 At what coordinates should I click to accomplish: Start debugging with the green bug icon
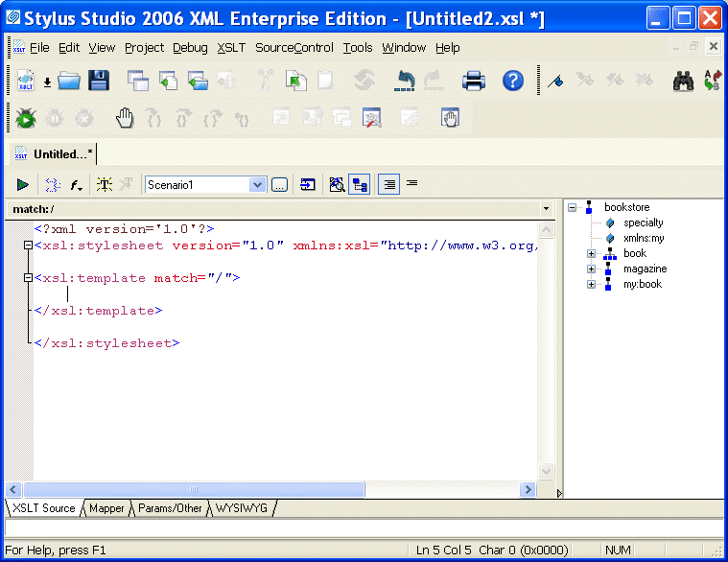26,119
